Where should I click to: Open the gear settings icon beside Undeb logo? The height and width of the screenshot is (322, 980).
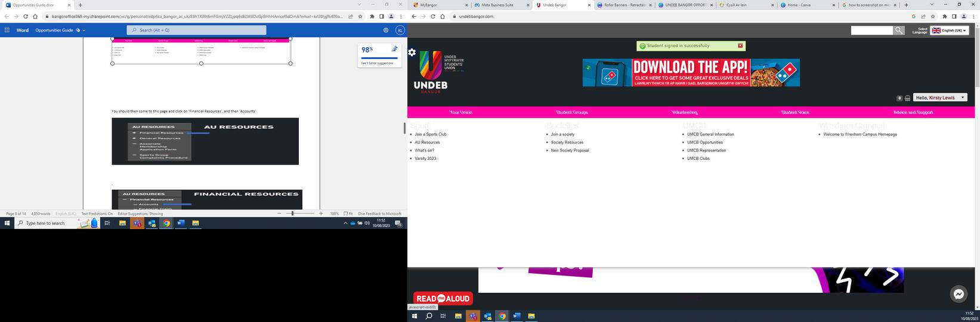click(412, 52)
